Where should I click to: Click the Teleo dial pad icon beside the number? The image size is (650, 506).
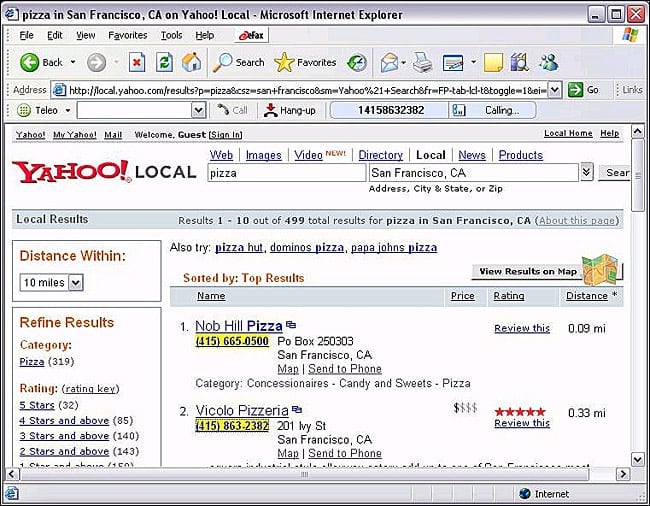[x=458, y=110]
